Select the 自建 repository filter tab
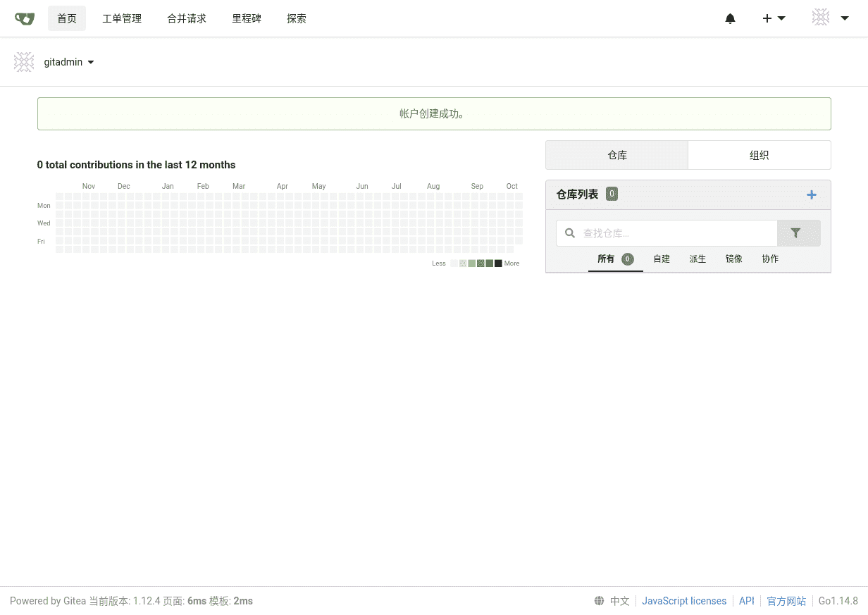The width and height of the screenshot is (868, 615). click(662, 259)
